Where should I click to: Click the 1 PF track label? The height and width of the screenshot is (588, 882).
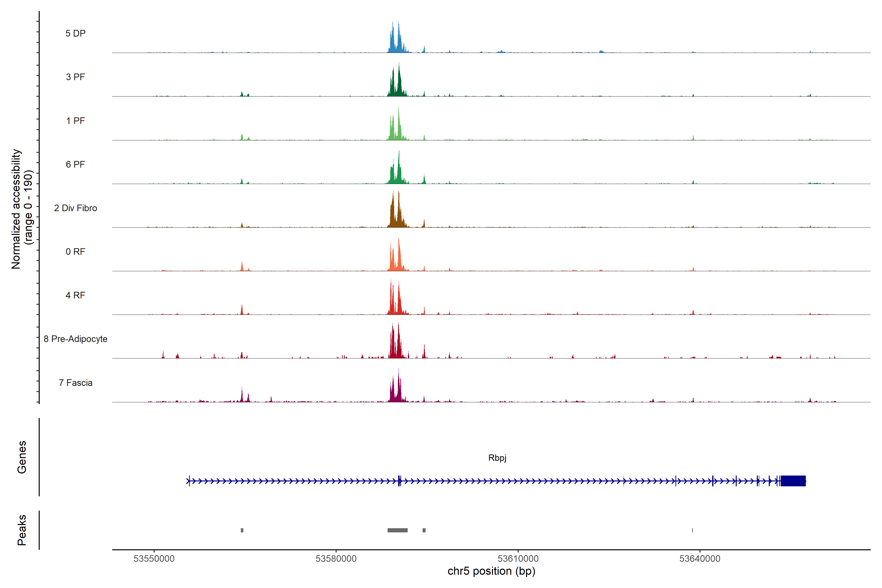(75, 121)
